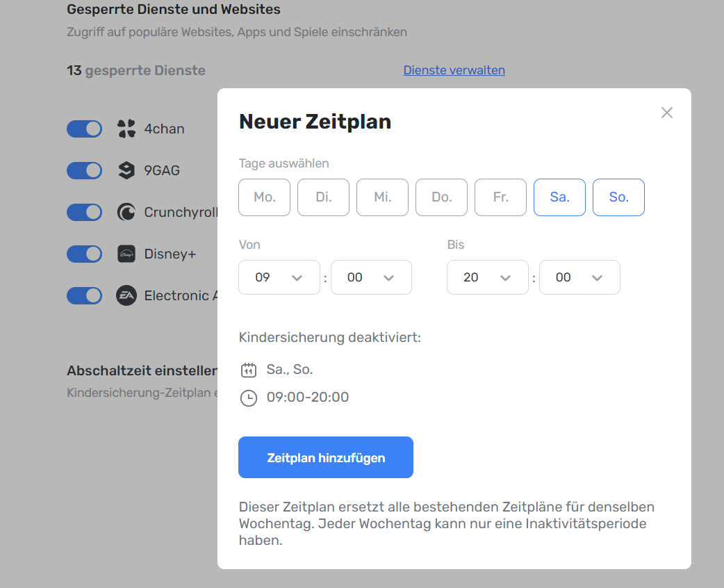
Task: Toggle the Di. day button
Action: click(323, 197)
